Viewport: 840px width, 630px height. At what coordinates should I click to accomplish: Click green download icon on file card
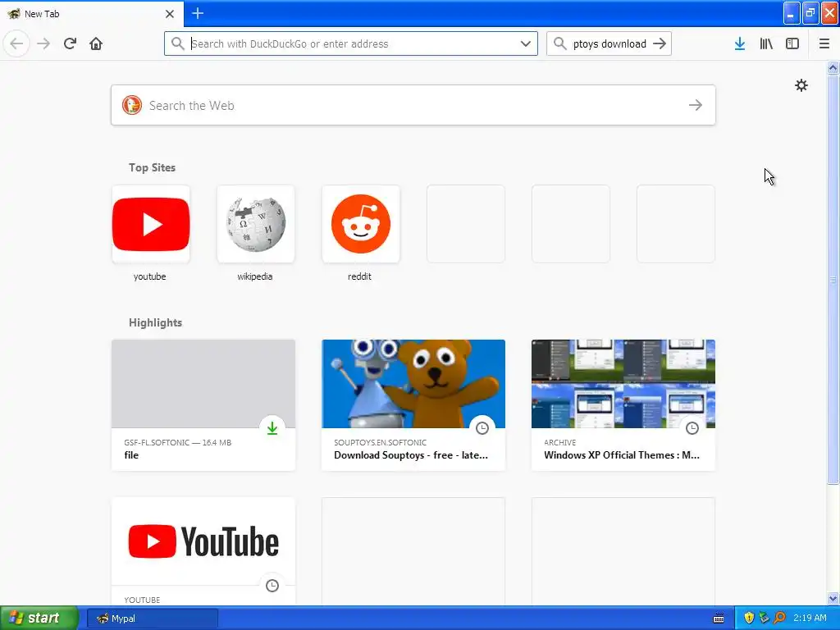tap(272, 428)
